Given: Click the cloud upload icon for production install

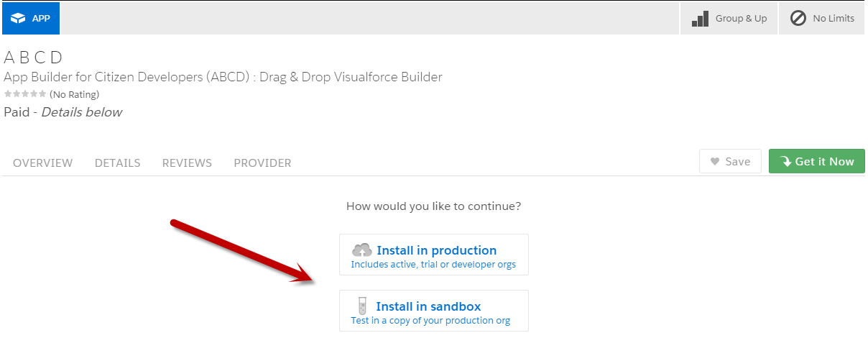Looking at the screenshot, I should (x=362, y=250).
